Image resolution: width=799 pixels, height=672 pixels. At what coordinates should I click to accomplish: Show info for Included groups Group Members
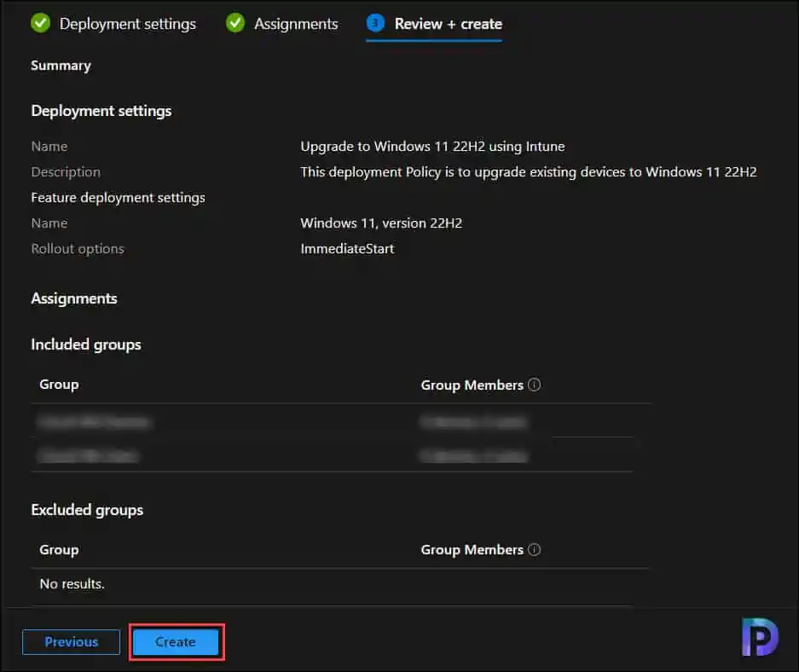534,385
